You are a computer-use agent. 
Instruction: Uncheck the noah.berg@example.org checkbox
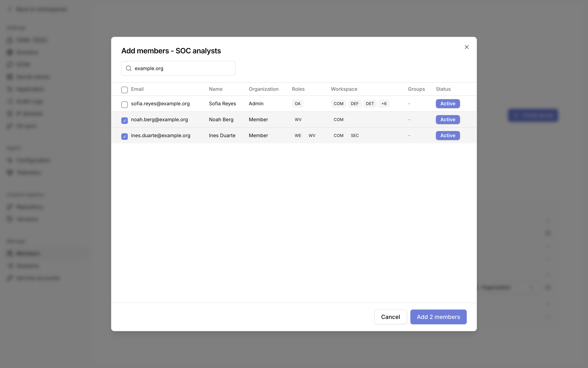click(x=124, y=120)
